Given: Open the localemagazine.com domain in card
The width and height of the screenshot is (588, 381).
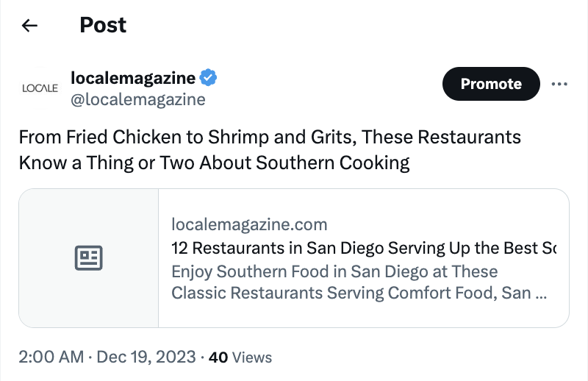Looking at the screenshot, I should (x=249, y=224).
